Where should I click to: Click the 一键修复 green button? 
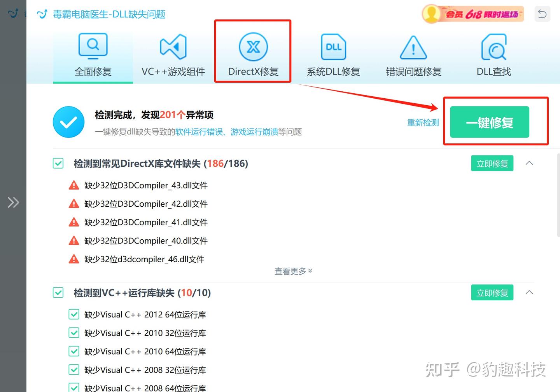490,122
